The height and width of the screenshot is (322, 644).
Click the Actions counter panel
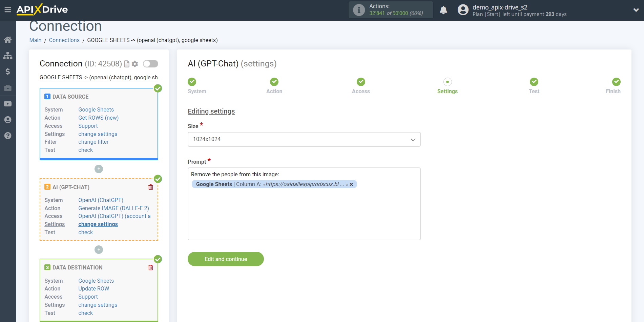point(391,10)
